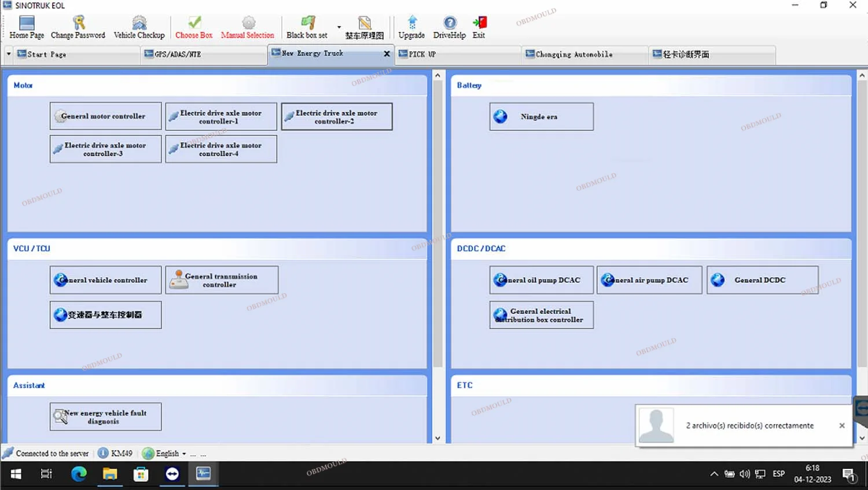Viewport: 868px width, 490px height.
Task: Close the New Energy Truck tab
Action: click(x=387, y=54)
